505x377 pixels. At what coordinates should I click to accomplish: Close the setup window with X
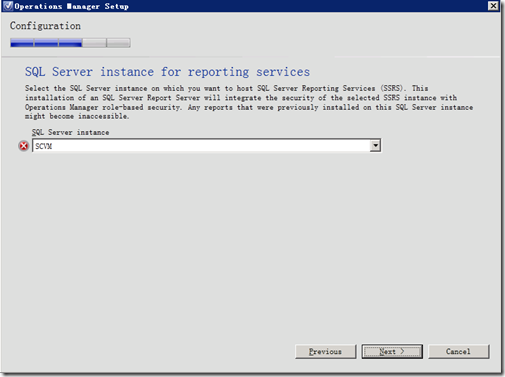493,6
